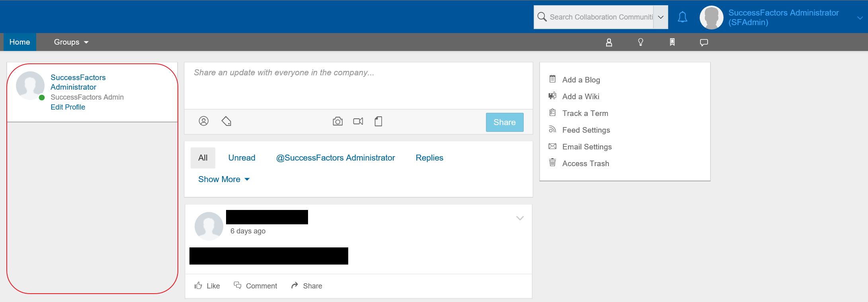Screen dimensions: 868x302
Task: Open the Groups dropdown menu
Action: tap(71, 42)
